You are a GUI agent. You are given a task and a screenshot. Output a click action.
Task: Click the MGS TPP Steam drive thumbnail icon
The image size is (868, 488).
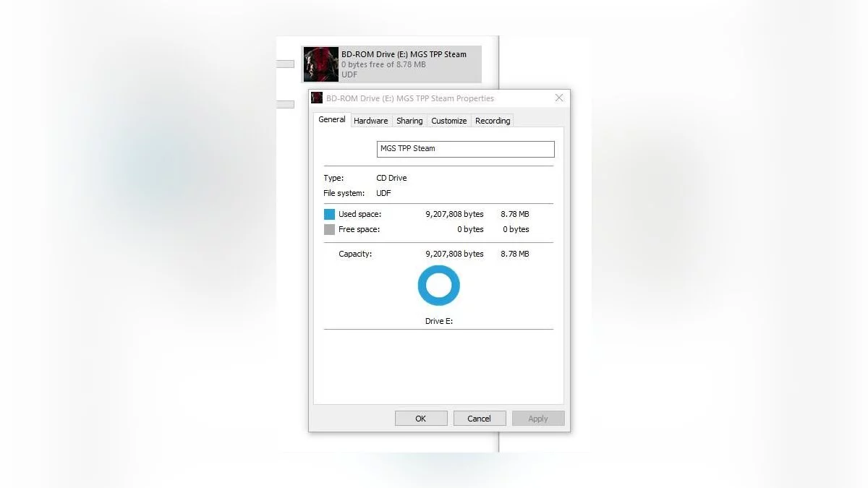coord(321,64)
